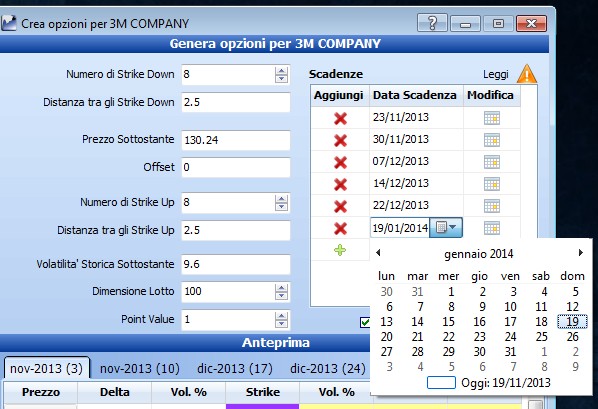Click the orange warning triangle icon
598x409 pixels.
527,74
